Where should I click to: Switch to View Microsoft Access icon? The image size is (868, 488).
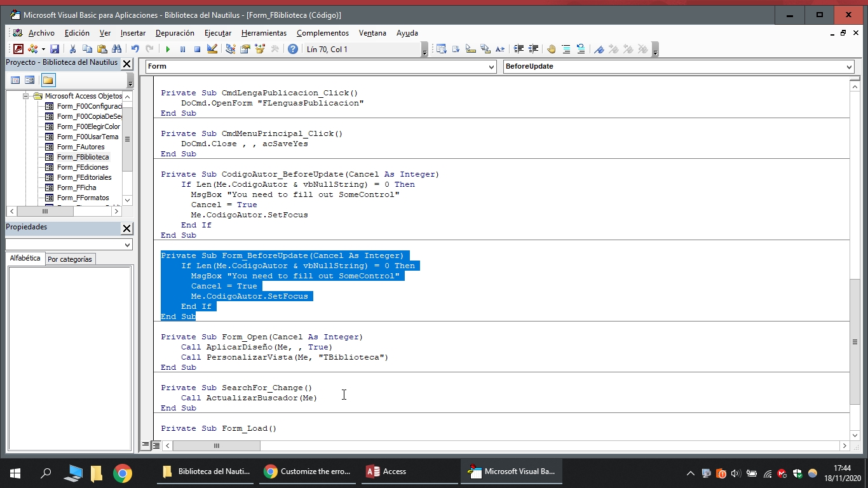point(18,49)
